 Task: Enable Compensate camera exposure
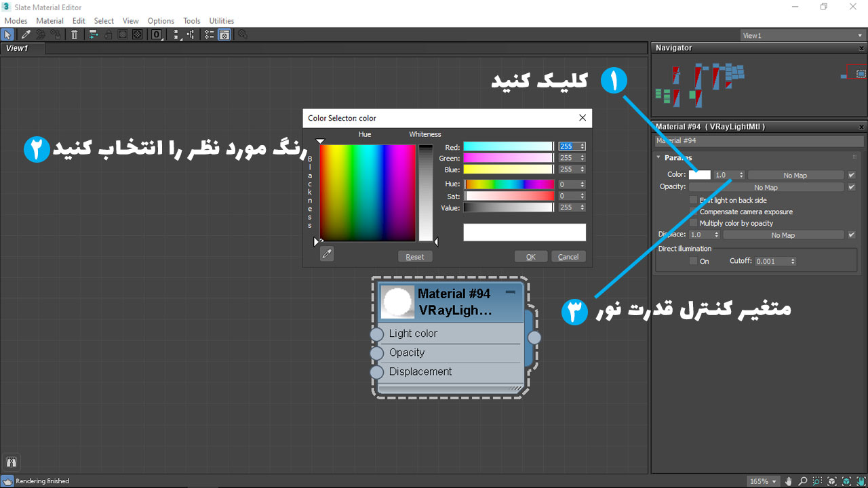tap(693, 211)
